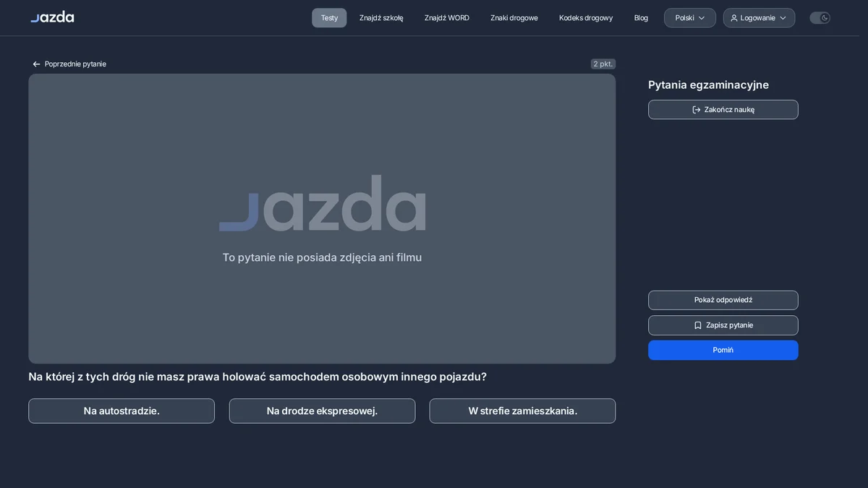Go to Znajdź szkołę
The width and height of the screenshot is (868, 488).
pyautogui.click(x=381, y=18)
